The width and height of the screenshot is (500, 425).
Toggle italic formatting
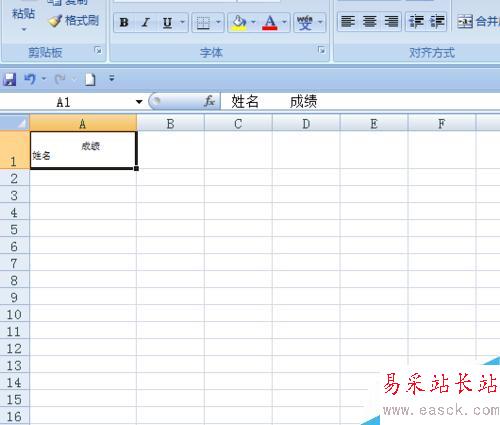tap(145, 23)
